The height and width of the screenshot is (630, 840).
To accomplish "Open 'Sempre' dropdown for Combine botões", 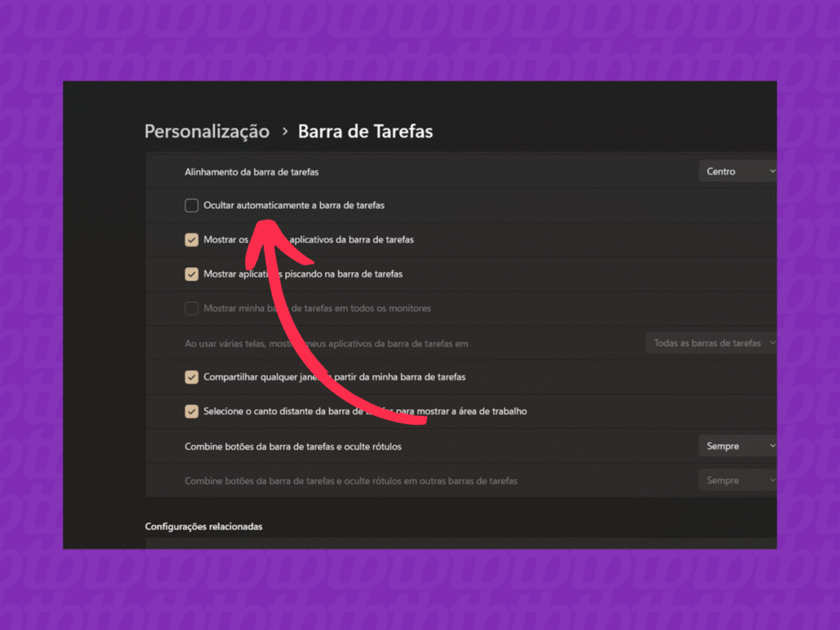I will 738,445.
